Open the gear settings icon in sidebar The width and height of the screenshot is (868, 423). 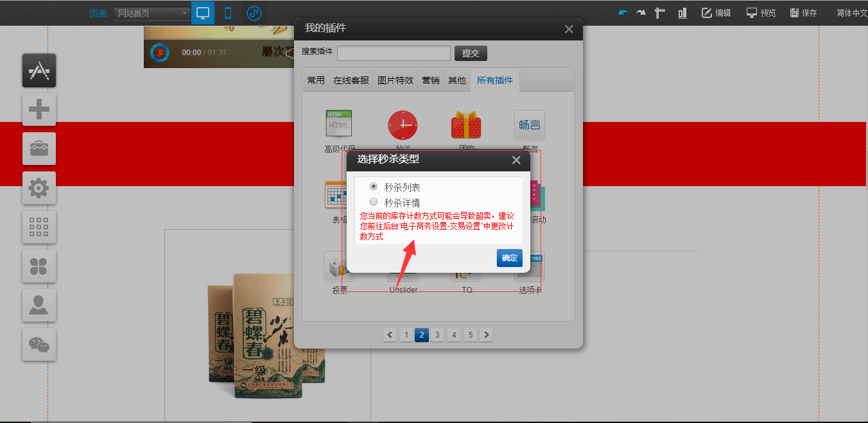point(39,188)
